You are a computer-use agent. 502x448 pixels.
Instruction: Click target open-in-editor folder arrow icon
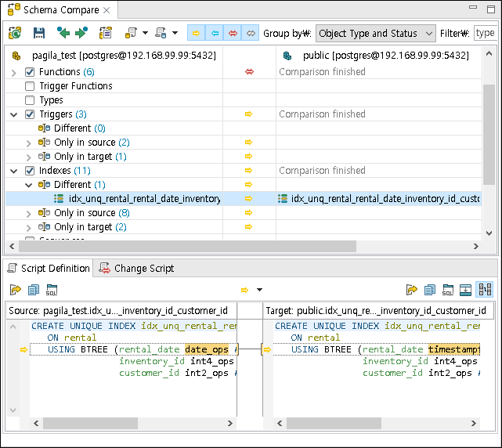click(412, 290)
